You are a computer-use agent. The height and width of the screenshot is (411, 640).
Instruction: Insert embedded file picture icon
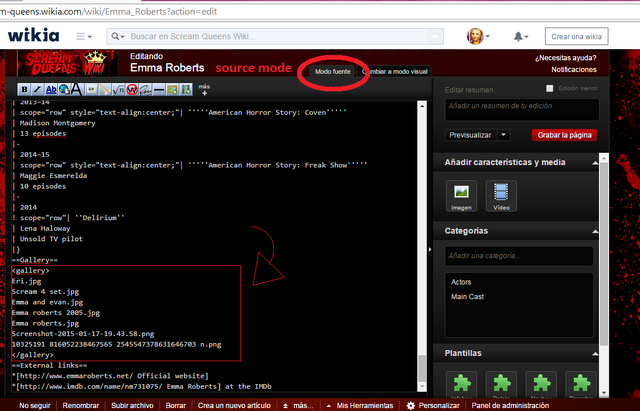pos(91,89)
